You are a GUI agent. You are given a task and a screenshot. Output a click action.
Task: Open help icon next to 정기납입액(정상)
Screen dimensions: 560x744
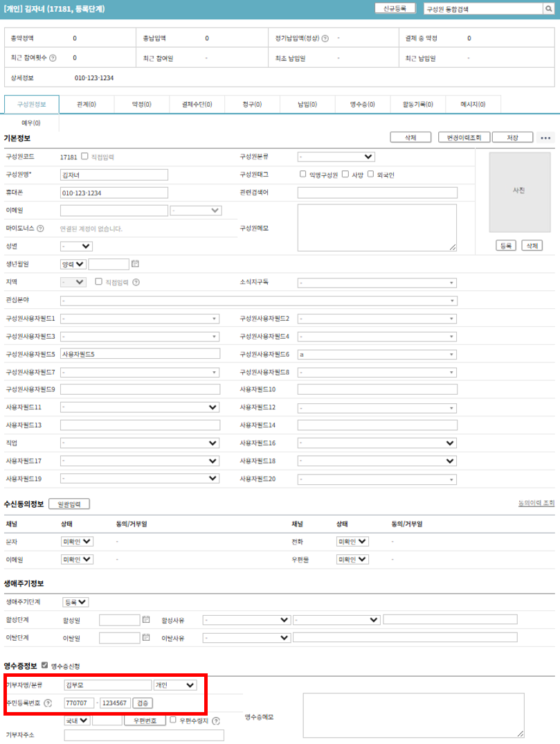[x=325, y=38]
